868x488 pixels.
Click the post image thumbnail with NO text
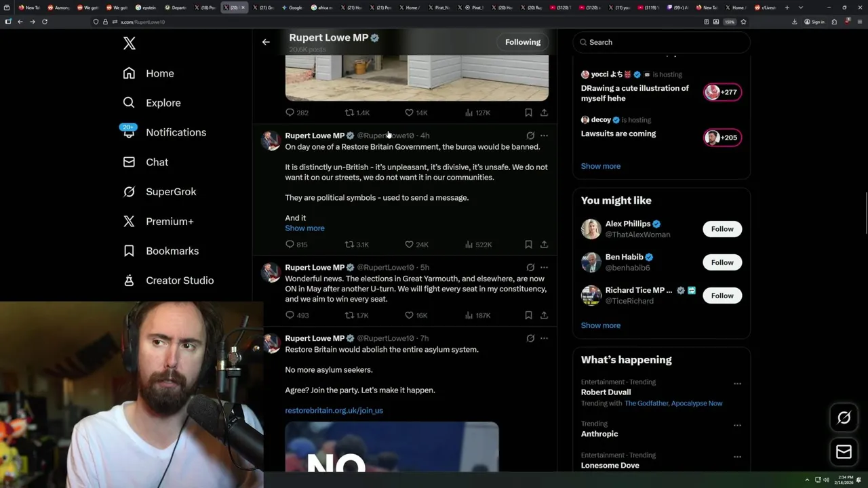pyautogui.click(x=392, y=447)
